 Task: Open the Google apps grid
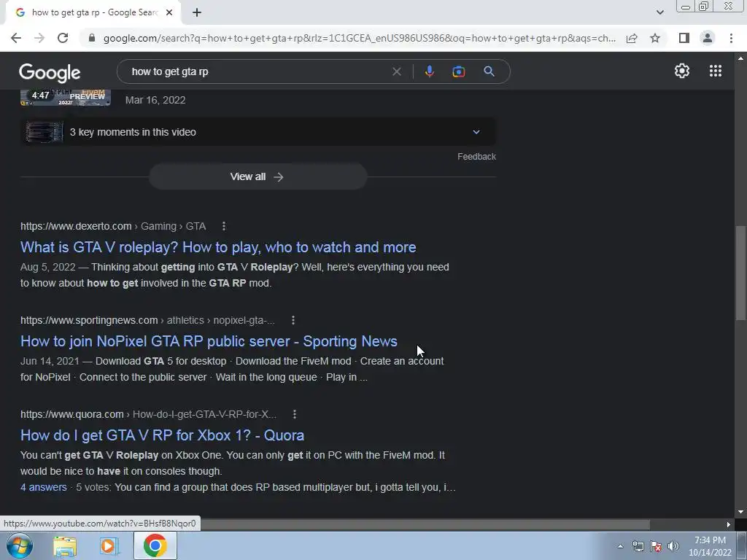(715, 71)
